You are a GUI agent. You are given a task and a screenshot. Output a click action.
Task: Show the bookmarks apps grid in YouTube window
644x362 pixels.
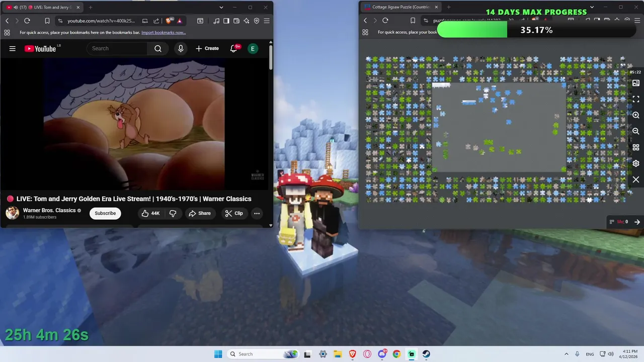tap(7, 32)
